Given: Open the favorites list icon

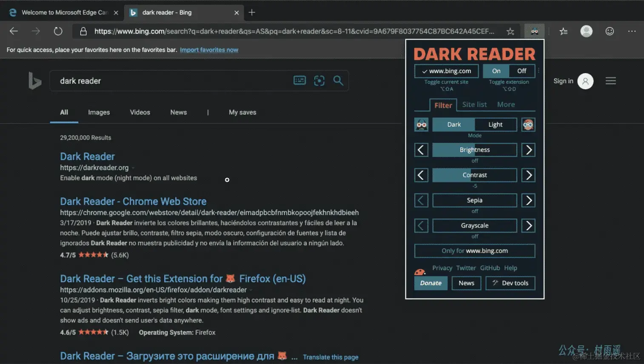Looking at the screenshot, I should coord(564,31).
